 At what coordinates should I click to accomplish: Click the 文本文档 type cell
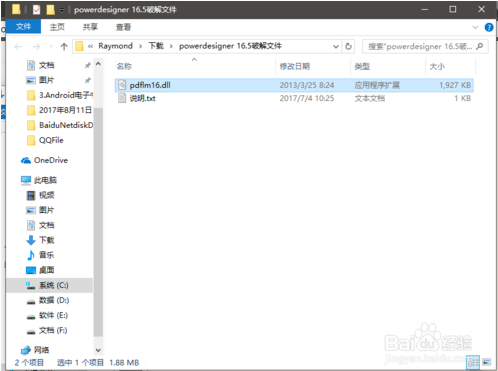(369, 98)
